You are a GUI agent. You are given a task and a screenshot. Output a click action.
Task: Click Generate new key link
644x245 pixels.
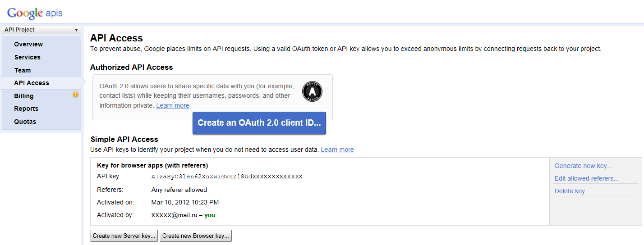pos(583,166)
